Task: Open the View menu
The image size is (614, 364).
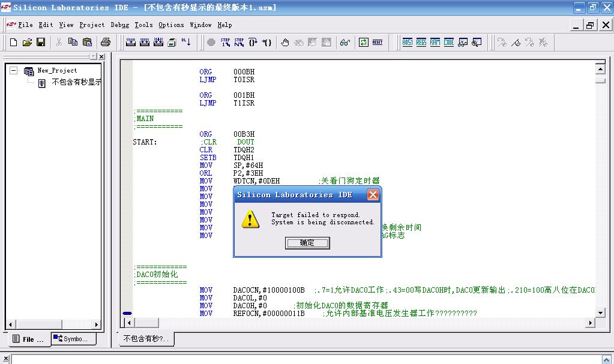Action: (x=66, y=25)
